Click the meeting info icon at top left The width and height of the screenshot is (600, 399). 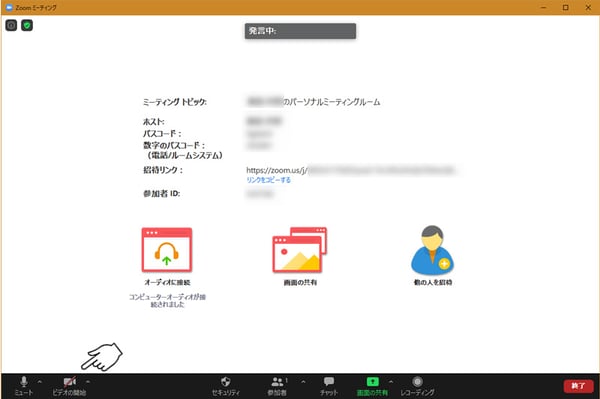coord(11,25)
